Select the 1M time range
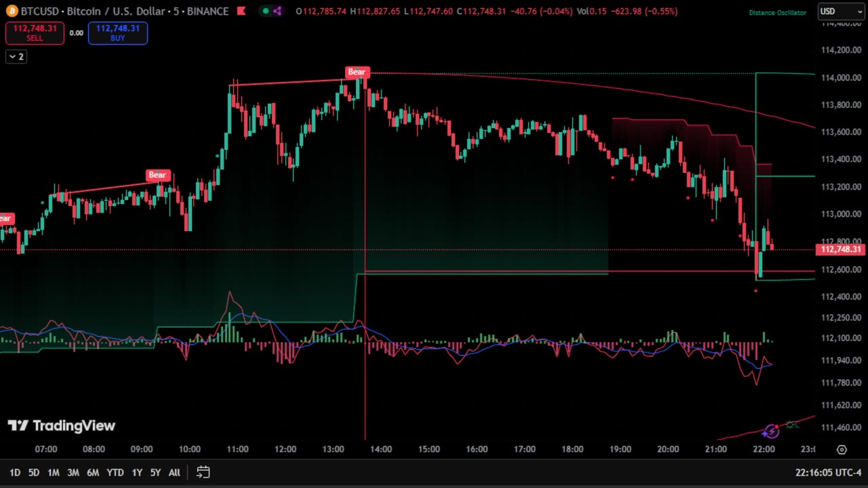Viewport: 868px width, 488px height. click(x=54, y=472)
